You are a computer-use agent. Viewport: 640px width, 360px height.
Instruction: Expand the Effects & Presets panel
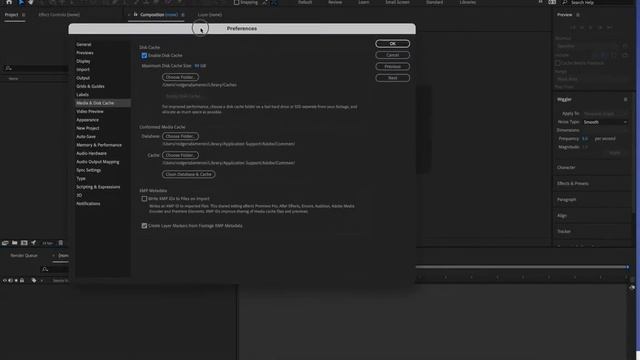[x=573, y=184]
